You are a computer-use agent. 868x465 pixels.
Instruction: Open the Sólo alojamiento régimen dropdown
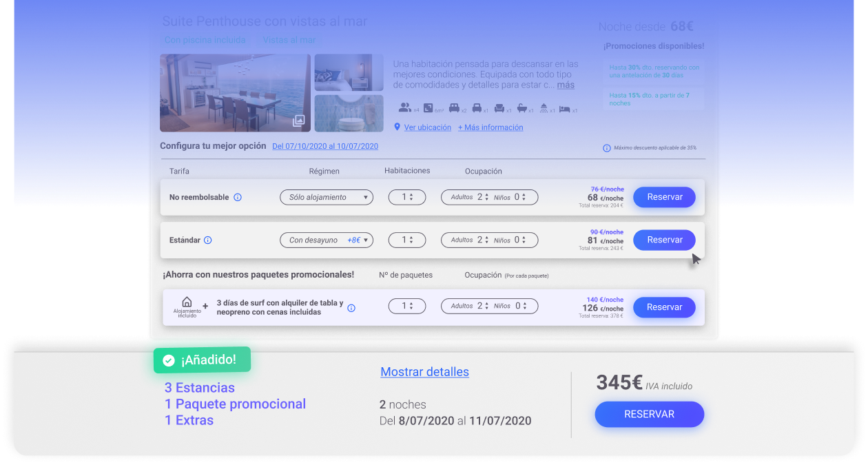point(326,198)
